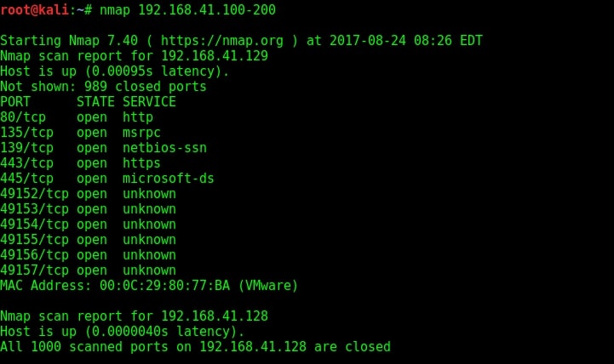
Task: Click the 49156/tcp port entry
Action: (88, 255)
